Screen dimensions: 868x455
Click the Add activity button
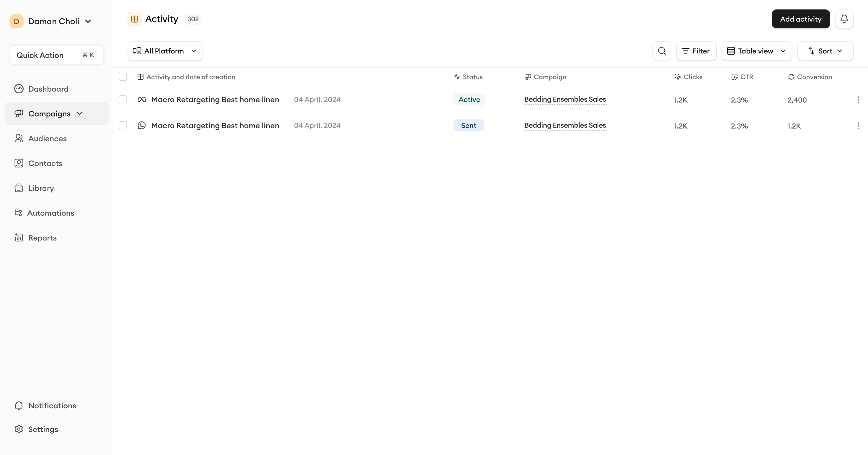(x=801, y=19)
